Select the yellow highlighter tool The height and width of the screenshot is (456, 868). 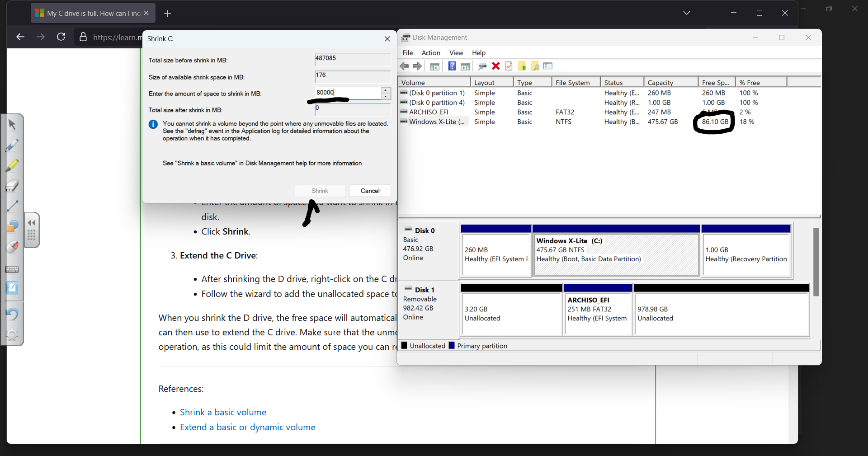tap(12, 165)
